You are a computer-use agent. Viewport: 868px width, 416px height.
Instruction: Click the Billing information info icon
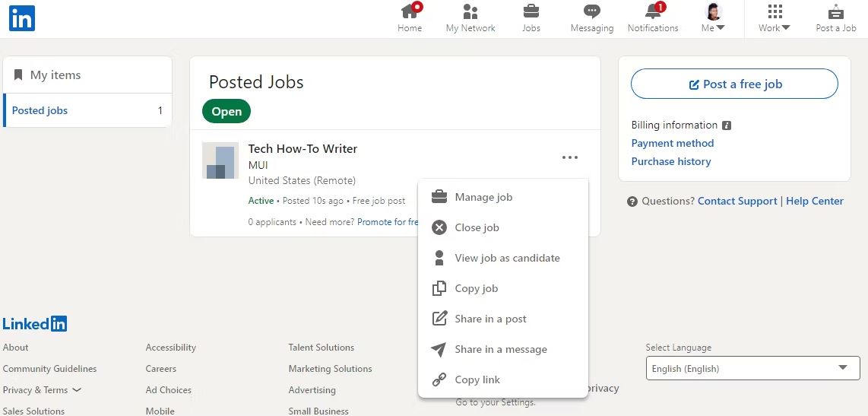click(727, 125)
